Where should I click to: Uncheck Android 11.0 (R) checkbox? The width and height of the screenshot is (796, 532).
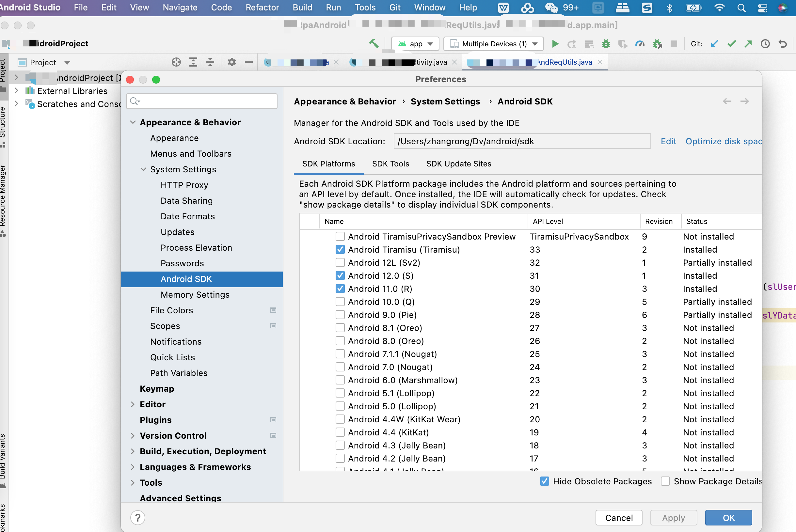pos(340,289)
